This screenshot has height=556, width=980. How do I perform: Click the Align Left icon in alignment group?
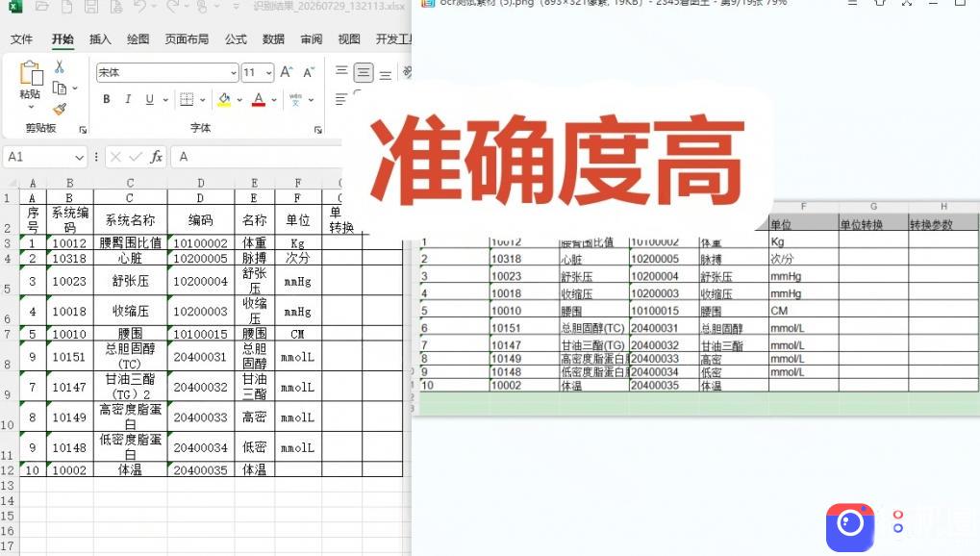pyautogui.click(x=340, y=99)
